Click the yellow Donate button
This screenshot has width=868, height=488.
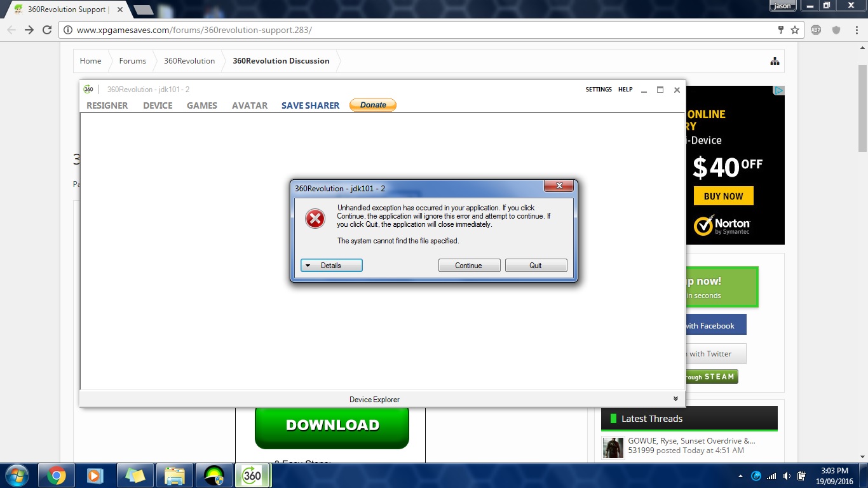(x=373, y=105)
